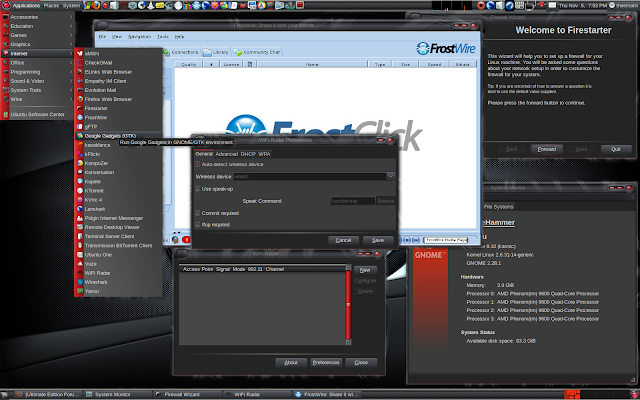Launch aMSN from the Internet submenu
This screenshot has width=640, height=400.
pyautogui.click(x=118, y=53)
